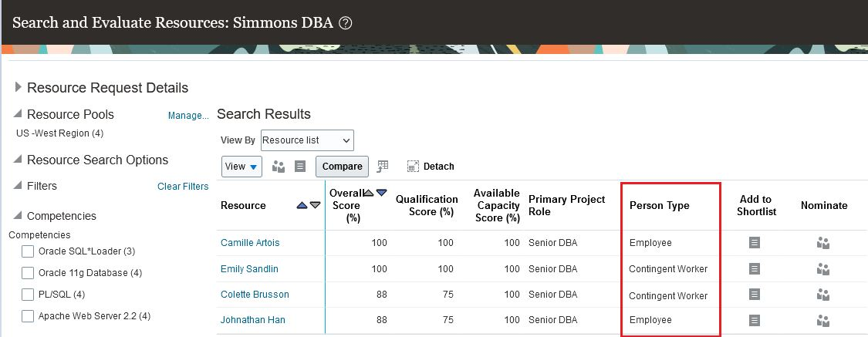This screenshot has height=337, width=868.
Task: Open the View By Resource list dropdown
Action: coord(307,140)
